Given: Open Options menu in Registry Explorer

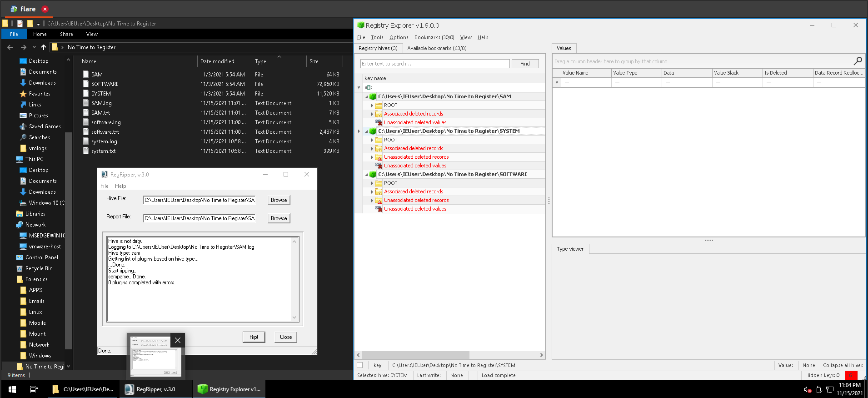Looking at the screenshot, I should coord(399,37).
